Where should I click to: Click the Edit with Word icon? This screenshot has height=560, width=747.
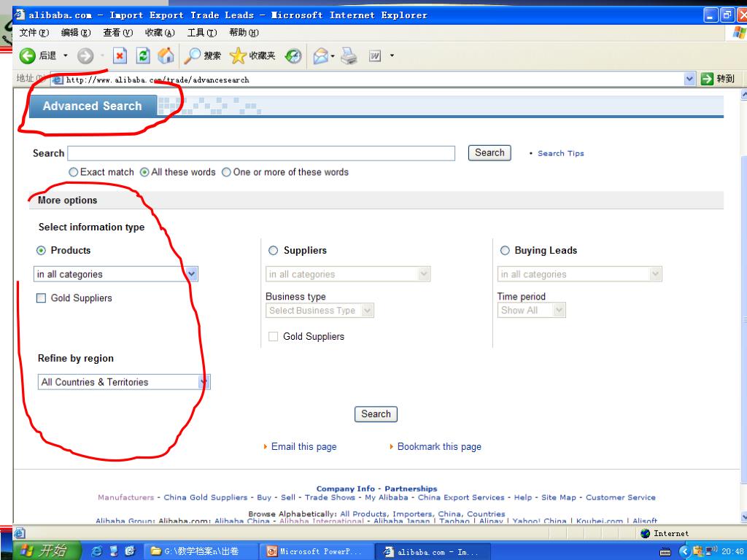[375, 55]
